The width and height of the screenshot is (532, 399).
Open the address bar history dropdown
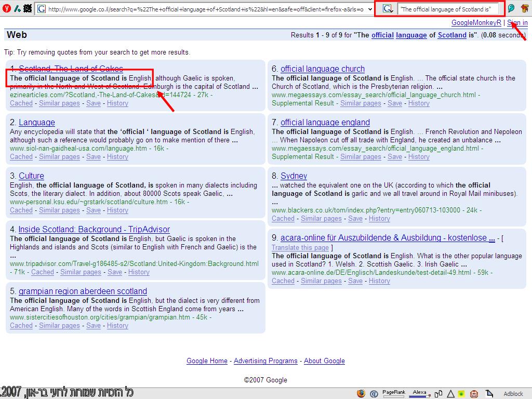[370, 9]
